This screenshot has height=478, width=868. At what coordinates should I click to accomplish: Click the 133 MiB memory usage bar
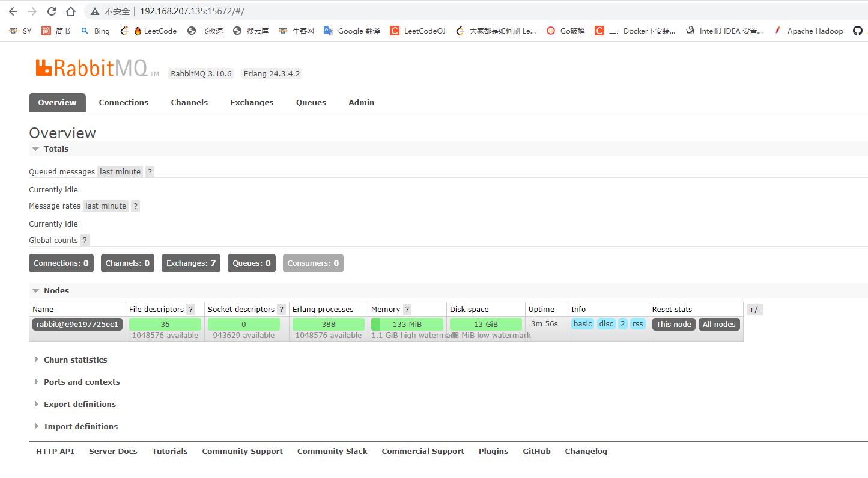(407, 324)
